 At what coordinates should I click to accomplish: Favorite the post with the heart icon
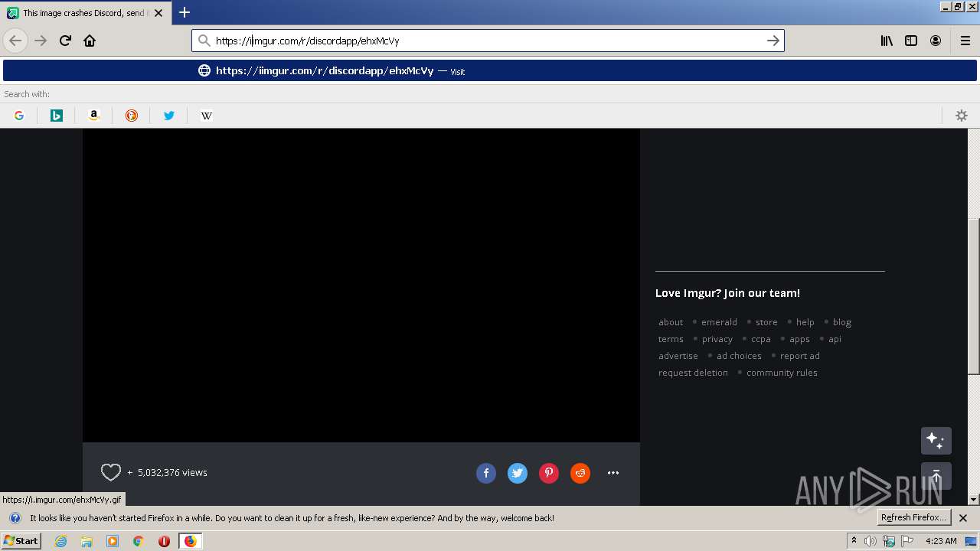111,473
